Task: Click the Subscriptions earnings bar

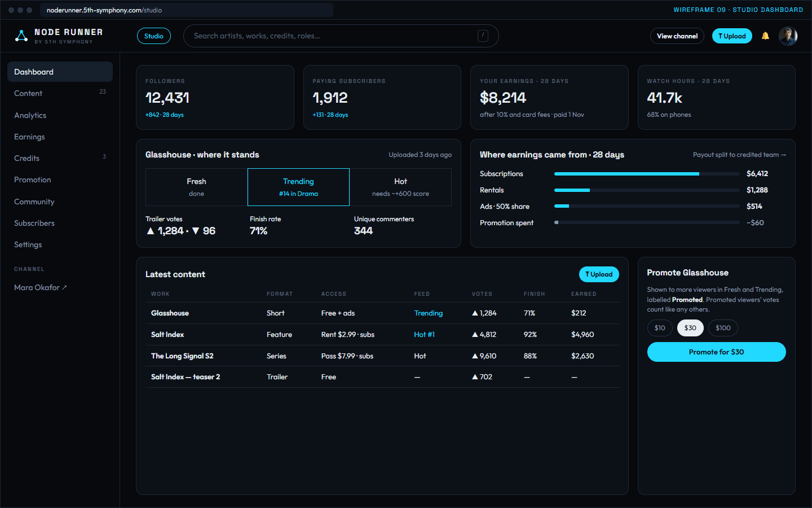Action: (647, 174)
